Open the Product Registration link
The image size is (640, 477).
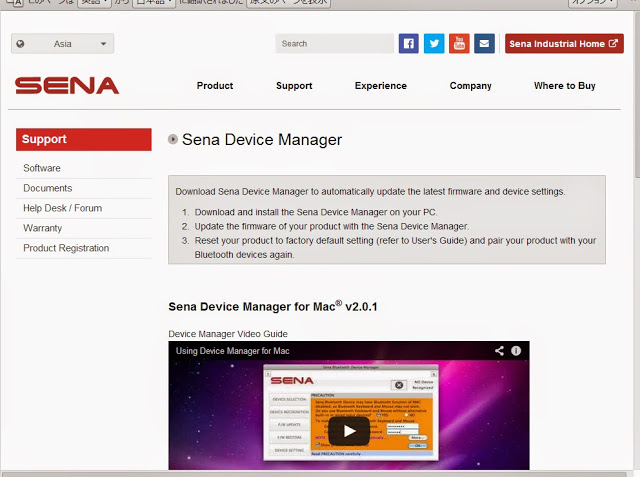tap(66, 248)
